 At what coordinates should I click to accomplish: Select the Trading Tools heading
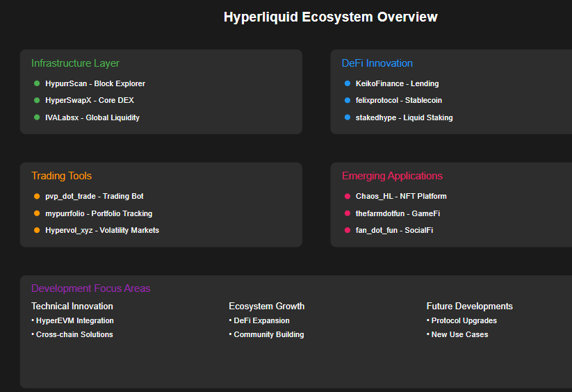click(61, 176)
